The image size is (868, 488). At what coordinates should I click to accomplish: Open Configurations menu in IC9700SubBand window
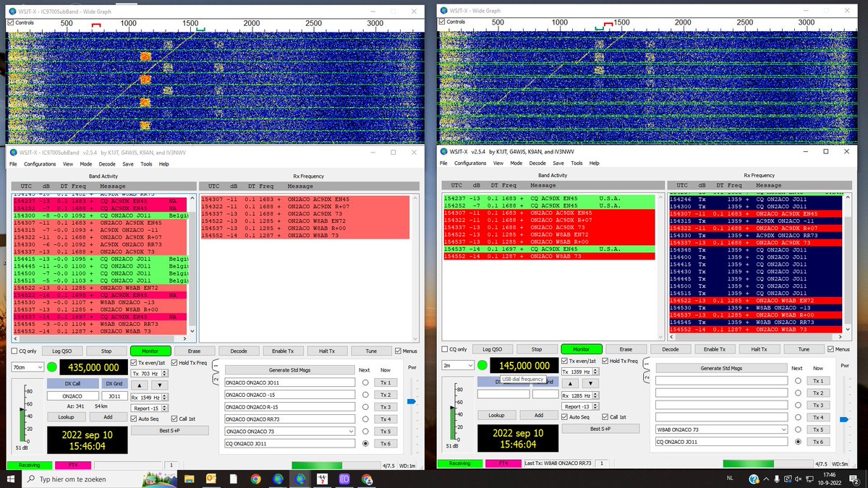pyautogui.click(x=40, y=164)
